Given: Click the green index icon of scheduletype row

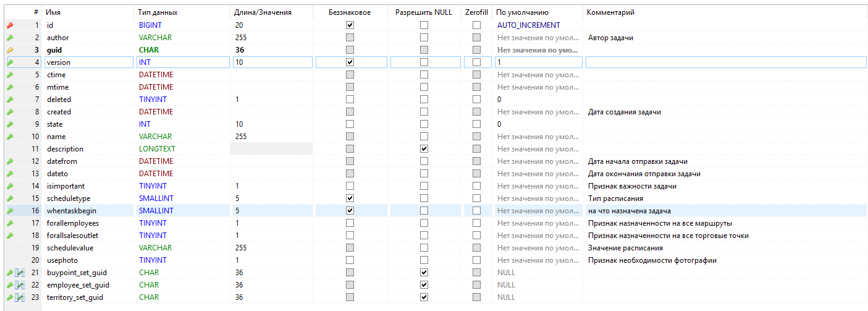Looking at the screenshot, I should (x=10, y=198).
